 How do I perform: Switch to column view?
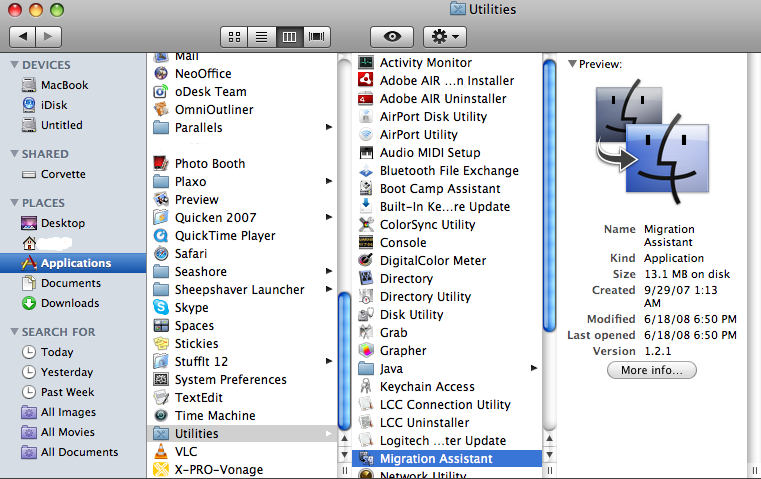click(289, 37)
